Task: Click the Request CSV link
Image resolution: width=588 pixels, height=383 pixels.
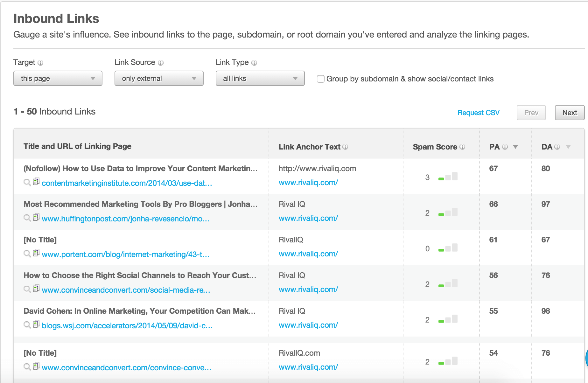Action: pyautogui.click(x=479, y=113)
